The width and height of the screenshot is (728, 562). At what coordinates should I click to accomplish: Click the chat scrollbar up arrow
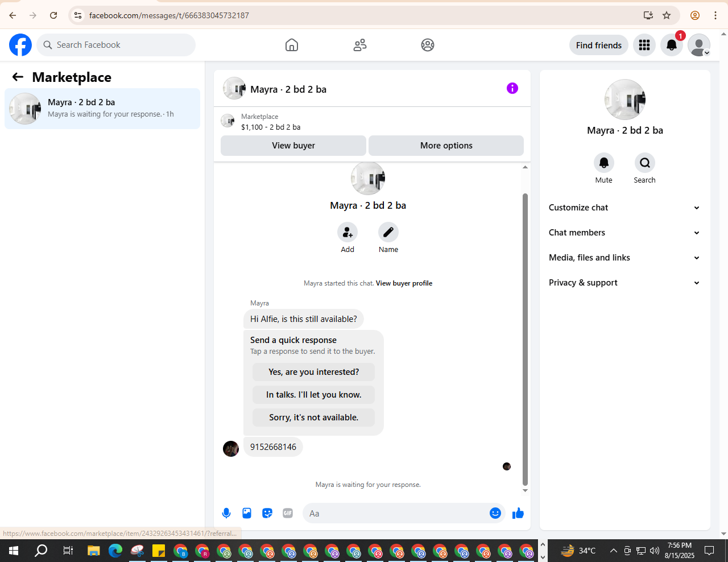pos(525,167)
